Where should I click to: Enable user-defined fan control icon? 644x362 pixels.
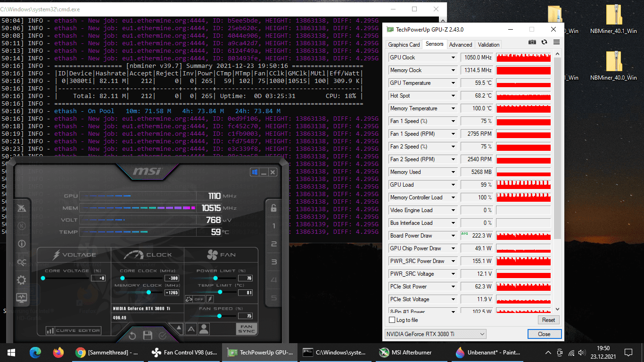204,329
